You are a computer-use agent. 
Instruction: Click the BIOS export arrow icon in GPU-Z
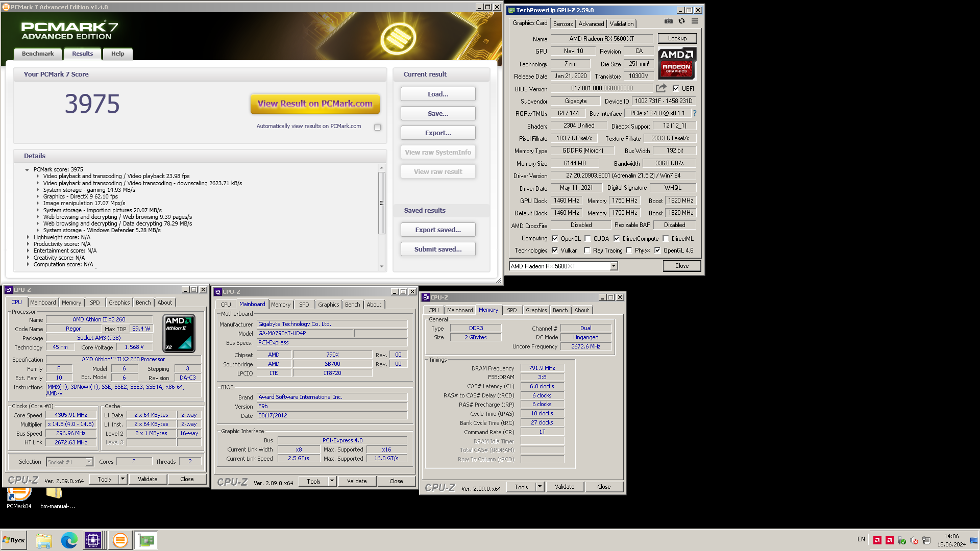tap(661, 88)
